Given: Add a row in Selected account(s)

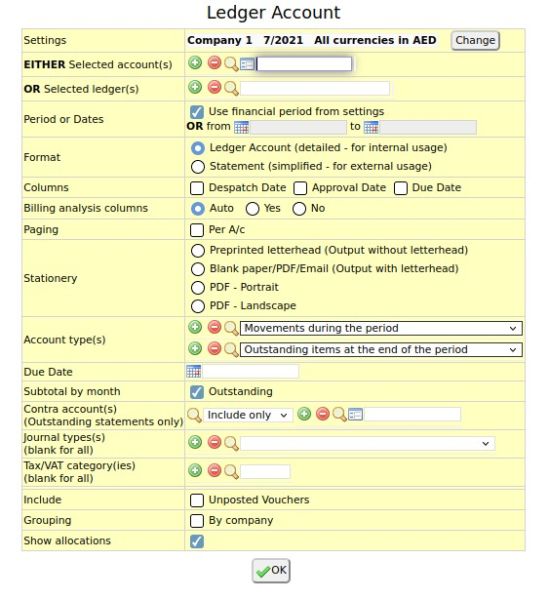Looking at the screenshot, I should tap(195, 62).
